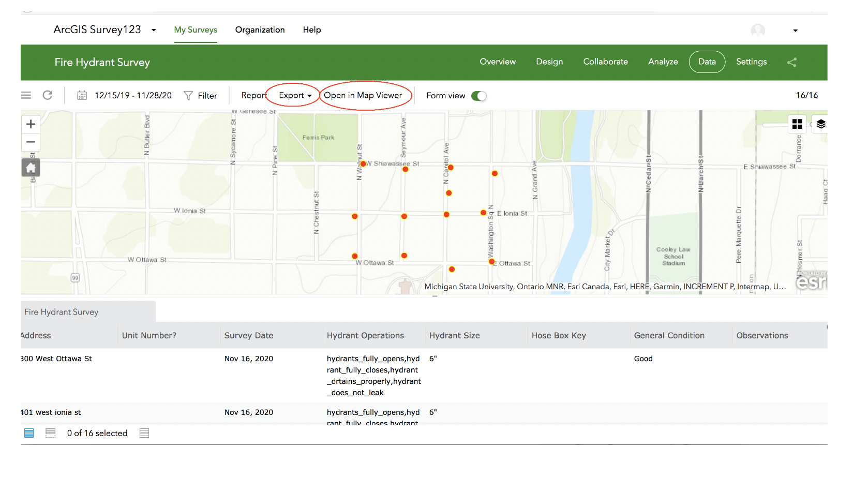Click Open in Map Viewer
The height and width of the screenshot is (477, 868).
coord(363,95)
